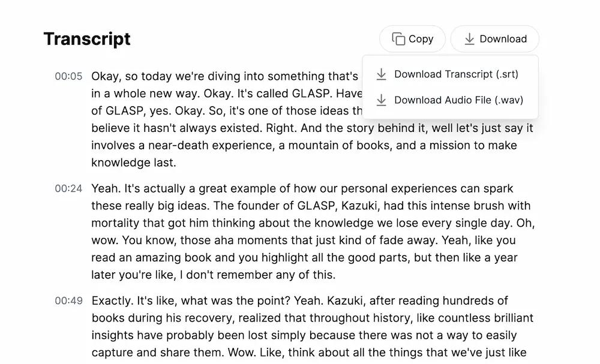Jump to the 00:05 timestamp

[68, 77]
